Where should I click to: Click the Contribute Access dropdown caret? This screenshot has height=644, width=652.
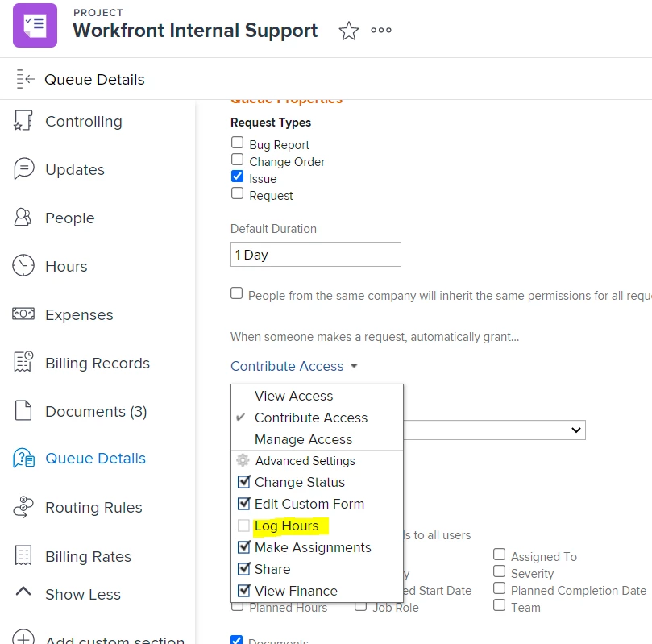point(354,366)
